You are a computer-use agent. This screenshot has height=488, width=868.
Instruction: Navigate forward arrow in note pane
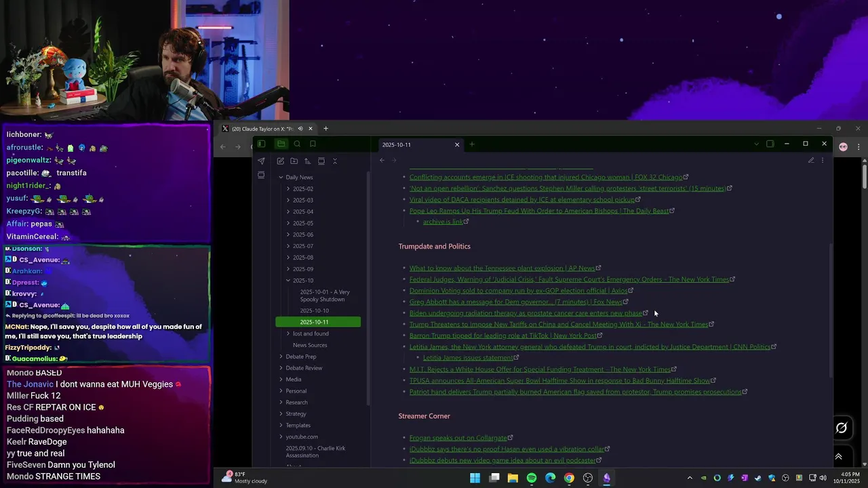pyautogui.click(x=395, y=161)
